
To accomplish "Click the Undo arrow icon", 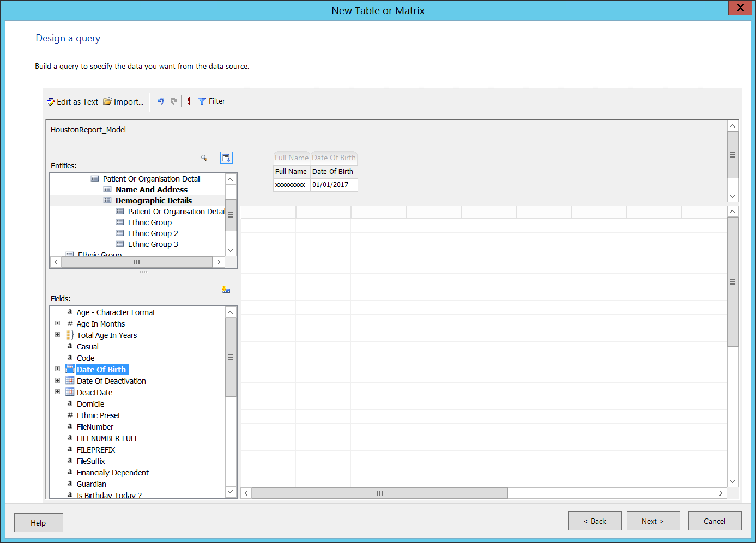I will [160, 101].
